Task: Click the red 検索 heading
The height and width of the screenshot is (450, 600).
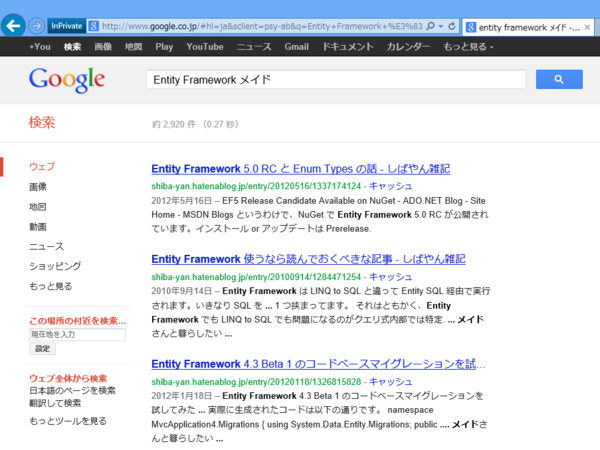Action: click(x=42, y=122)
